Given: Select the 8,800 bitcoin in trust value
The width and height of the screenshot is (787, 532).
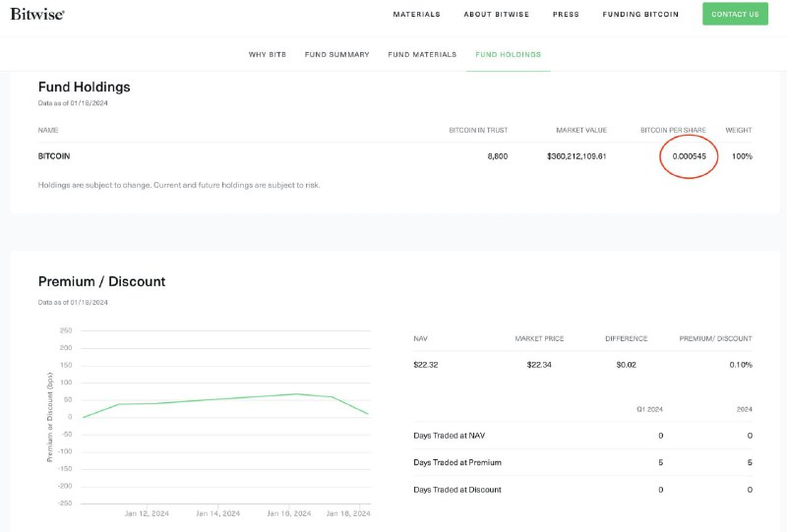Looking at the screenshot, I should (x=498, y=156).
